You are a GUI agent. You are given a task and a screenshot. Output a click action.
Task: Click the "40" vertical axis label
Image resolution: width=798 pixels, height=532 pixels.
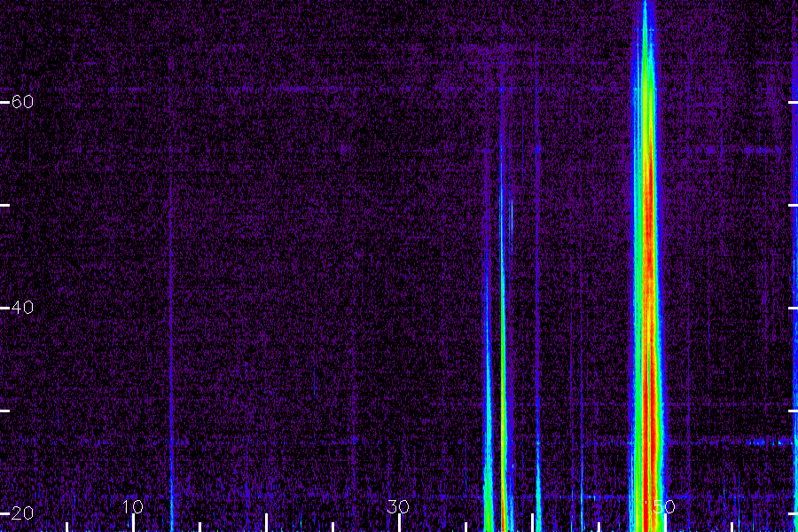22,308
